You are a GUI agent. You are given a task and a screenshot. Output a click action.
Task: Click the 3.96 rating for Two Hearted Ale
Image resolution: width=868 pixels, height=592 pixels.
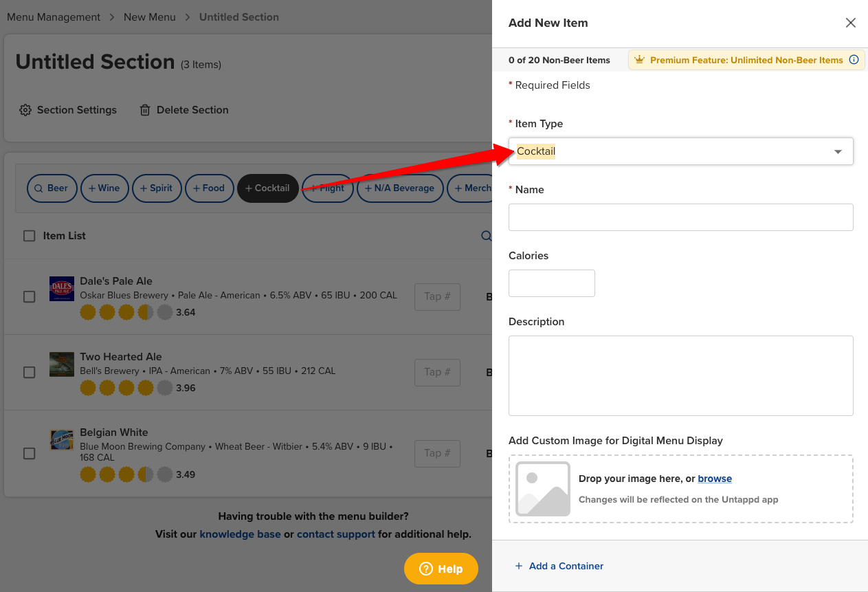(186, 388)
